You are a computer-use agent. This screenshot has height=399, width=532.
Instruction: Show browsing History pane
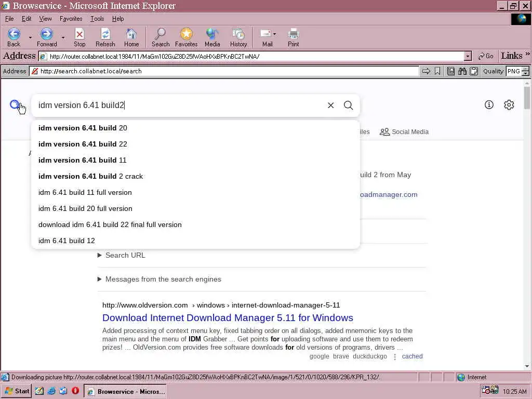[238, 37]
